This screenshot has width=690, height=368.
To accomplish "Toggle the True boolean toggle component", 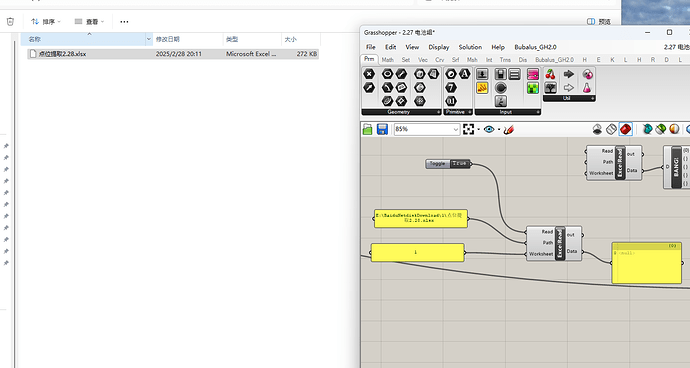I will pos(448,164).
